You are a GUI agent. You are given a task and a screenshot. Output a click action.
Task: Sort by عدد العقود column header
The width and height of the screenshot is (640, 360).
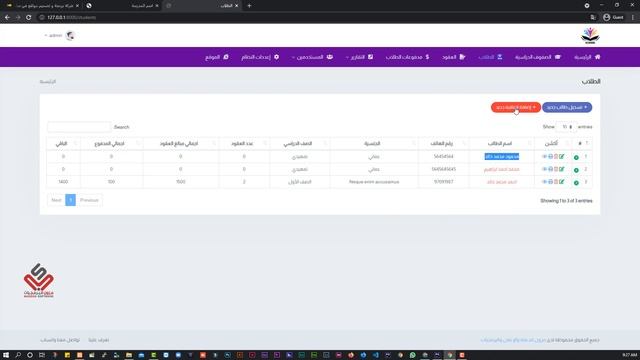244,144
